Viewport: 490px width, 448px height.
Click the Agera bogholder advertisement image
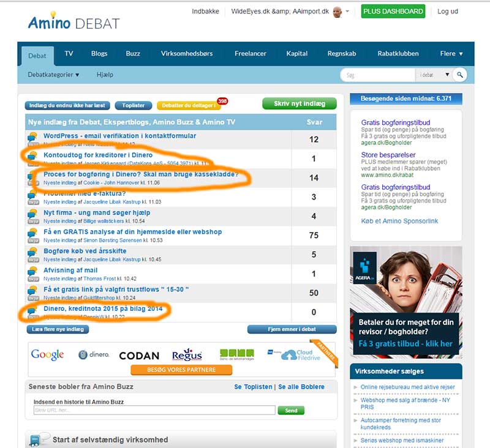point(405,300)
